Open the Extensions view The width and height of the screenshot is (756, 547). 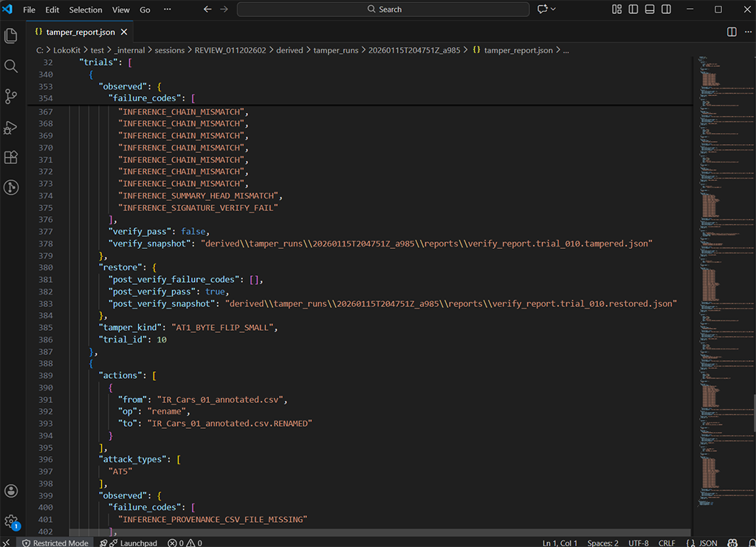tap(11, 157)
